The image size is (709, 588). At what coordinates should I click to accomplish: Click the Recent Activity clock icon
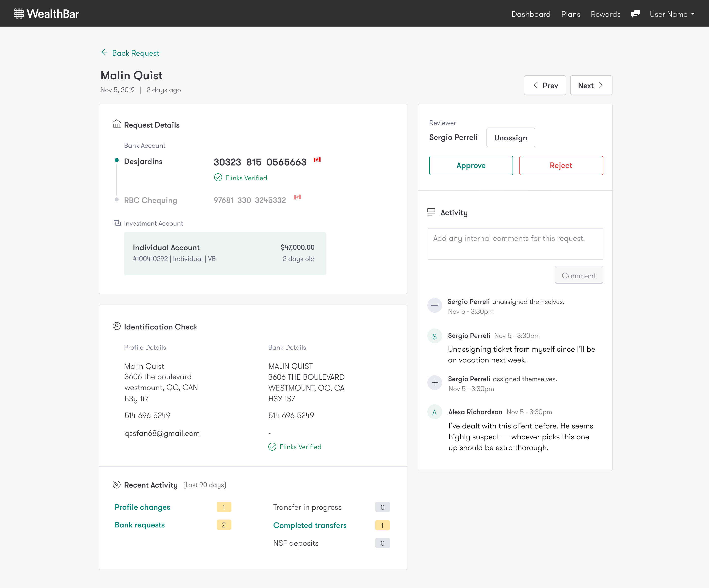pyautogui.click(x=116, y=485)
